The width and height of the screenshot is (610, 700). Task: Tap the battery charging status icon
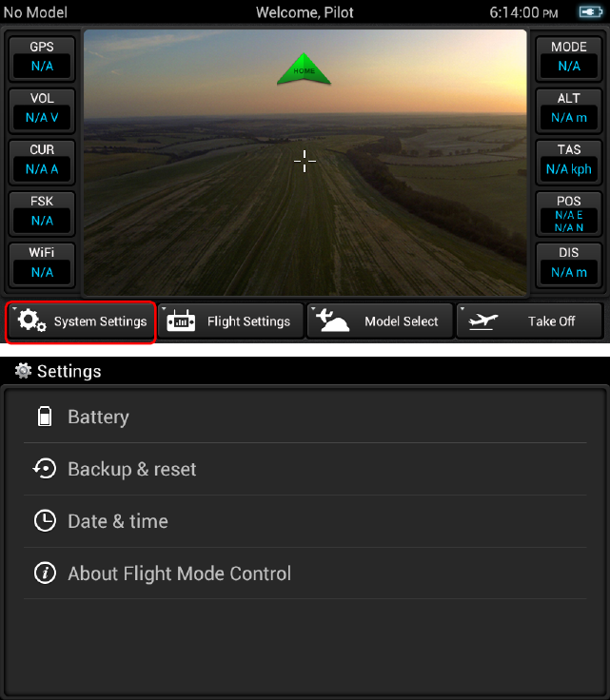pos(591,12)
